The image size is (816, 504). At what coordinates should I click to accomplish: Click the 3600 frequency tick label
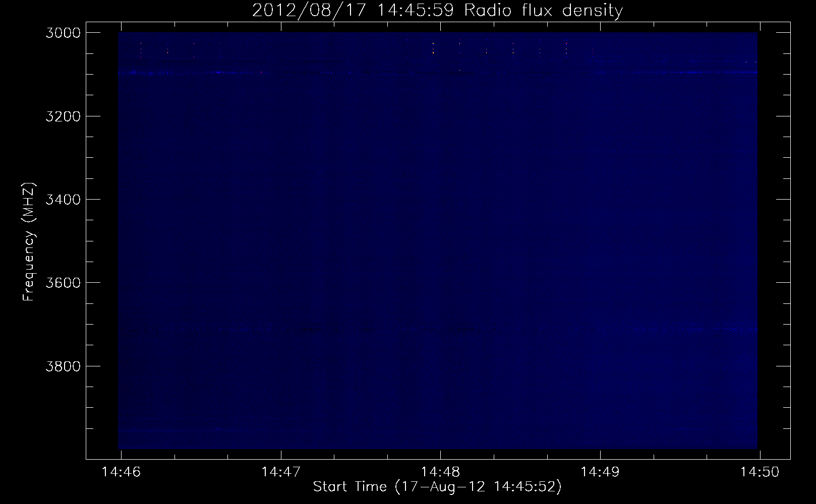tap(63, 283)
